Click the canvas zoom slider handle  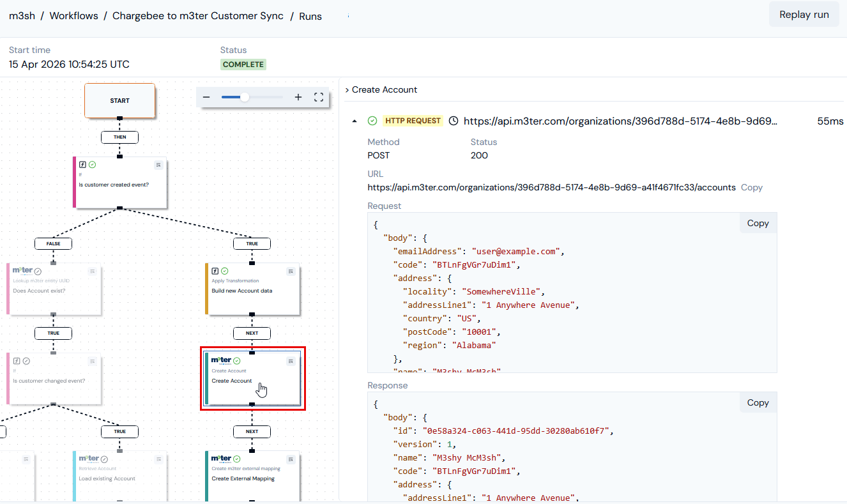point(245,97)
